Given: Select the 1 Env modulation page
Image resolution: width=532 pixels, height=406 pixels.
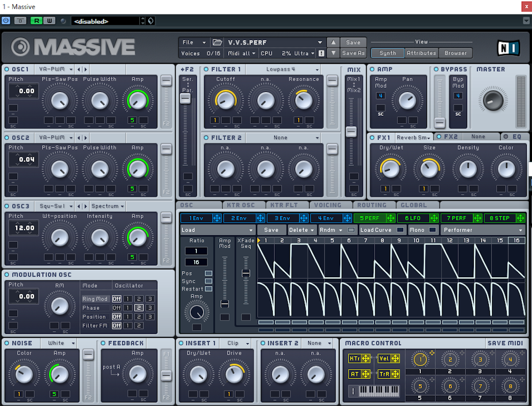Looking at the screenshot, I should tap(196, 218).
